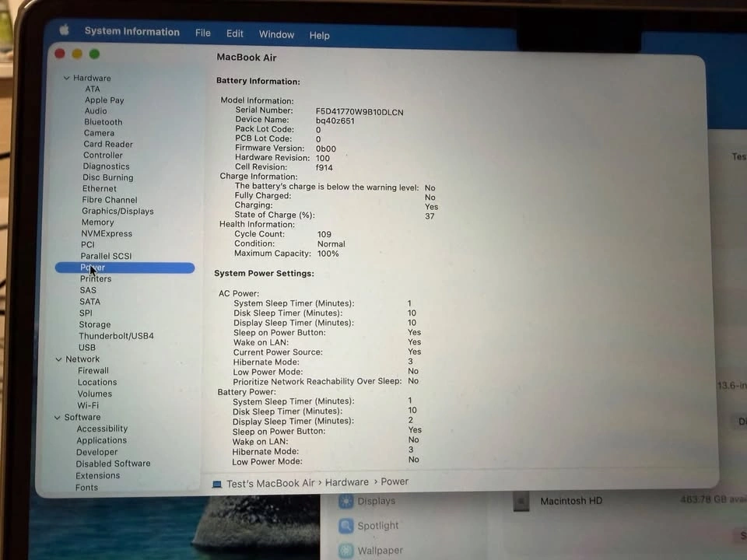Select Disabled Software in the sidebar
This screenshot has height=560, width=747.
coord(113,464)
